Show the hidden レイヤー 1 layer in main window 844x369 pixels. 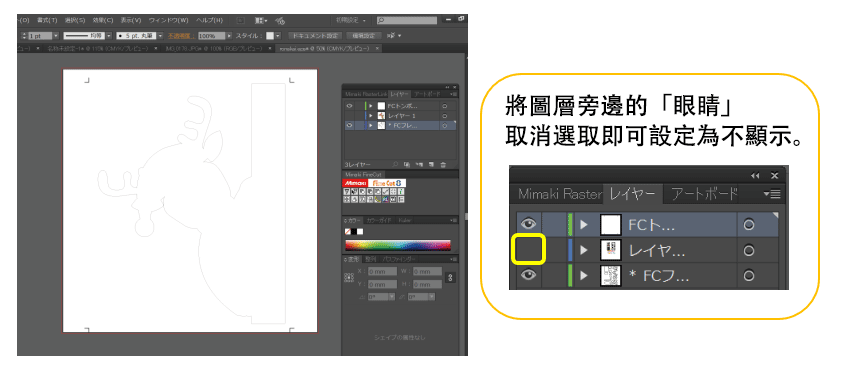tap(349, 116)
